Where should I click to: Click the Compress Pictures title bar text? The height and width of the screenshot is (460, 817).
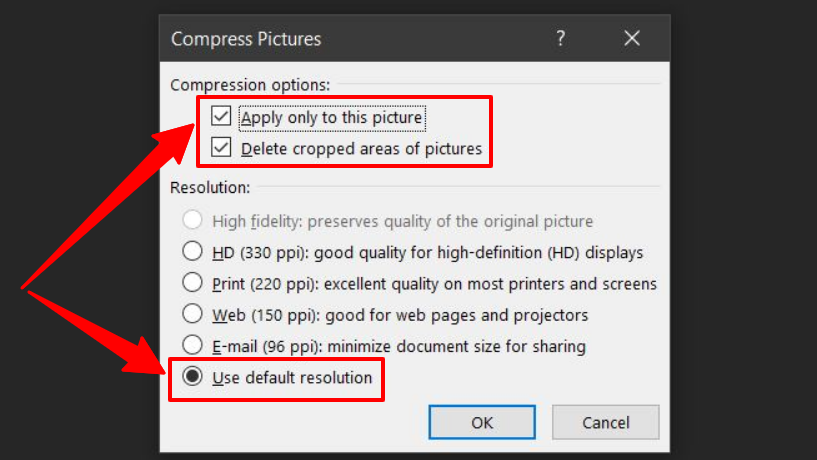pos(246,39)
